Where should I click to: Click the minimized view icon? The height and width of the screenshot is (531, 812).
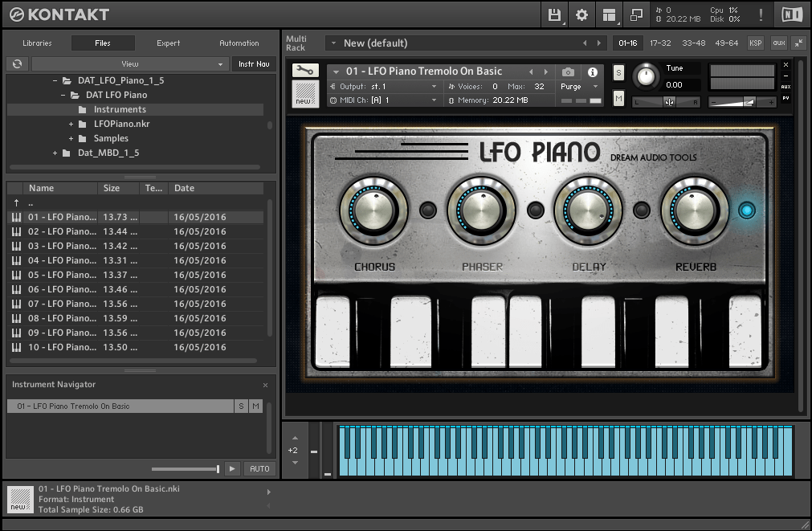[x=636, y=15]
